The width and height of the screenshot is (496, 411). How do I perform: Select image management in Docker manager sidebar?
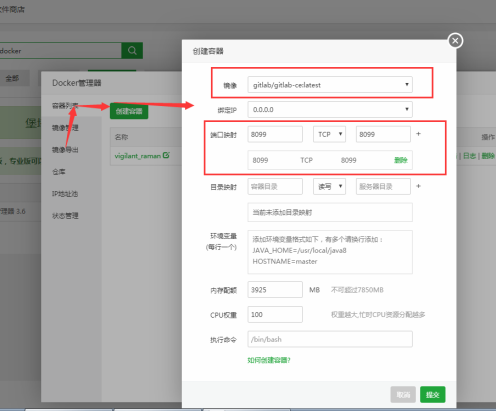[65, 128]
